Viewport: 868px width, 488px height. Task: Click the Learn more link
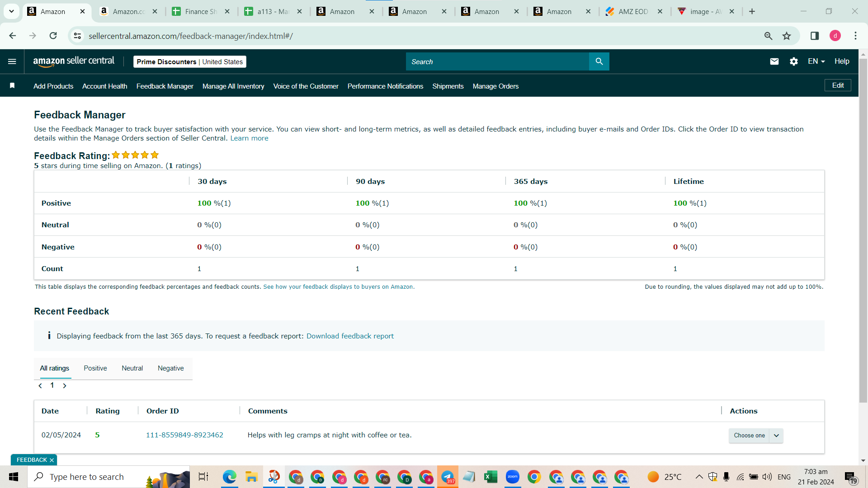(249, 138)
